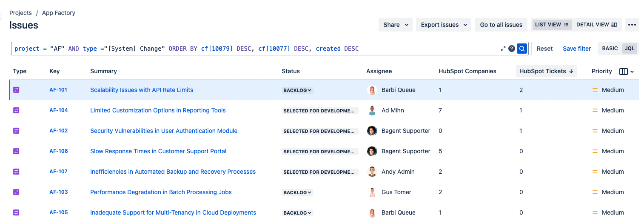Click the Change type icon for AF-103
Image resolution: width=644 pixels, height=221 pixels.
click(x=16, y=192)
